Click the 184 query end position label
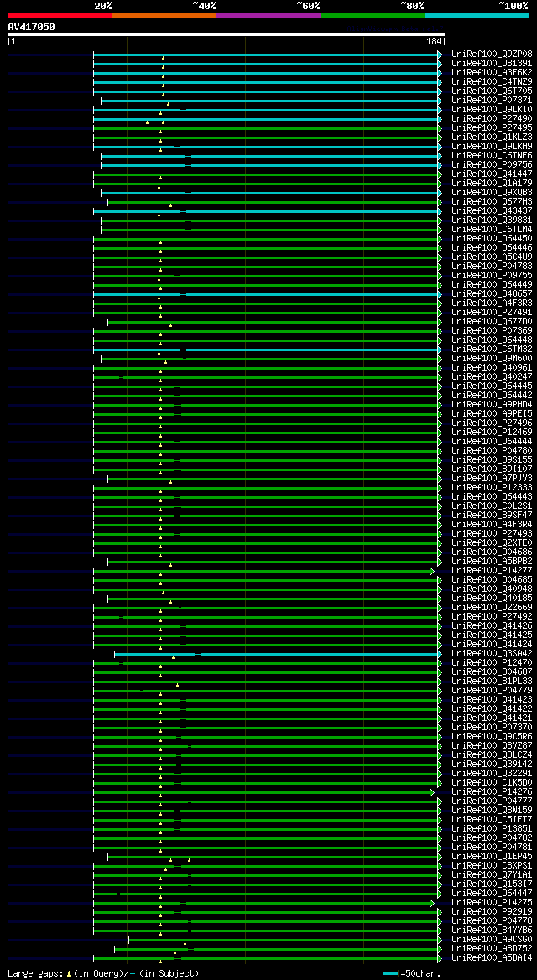This screenshot has height=980, width=537. (x=434, y=41)
